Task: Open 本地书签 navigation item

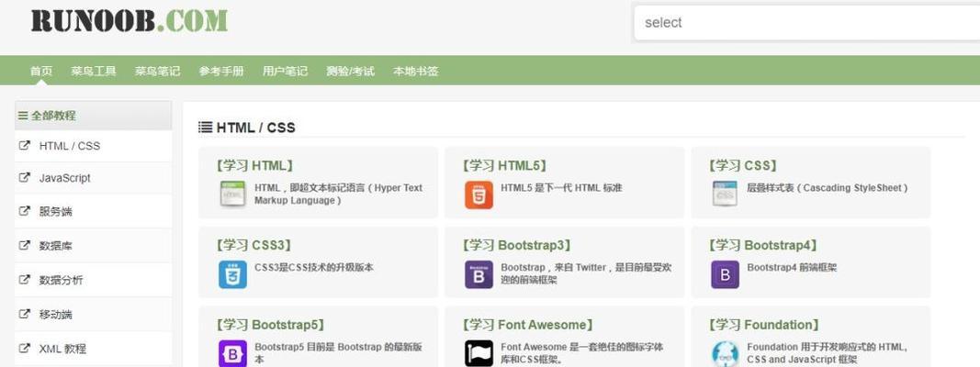Action: [x=416, y=72]
